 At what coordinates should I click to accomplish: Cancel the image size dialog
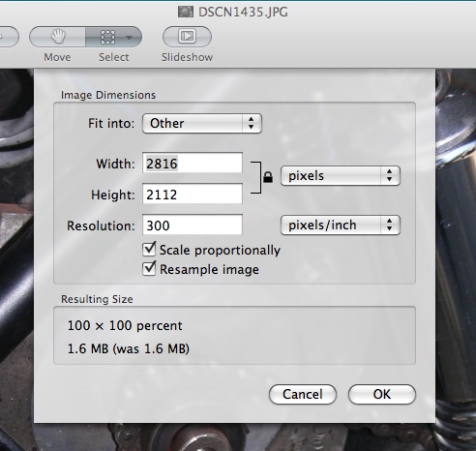303,394
